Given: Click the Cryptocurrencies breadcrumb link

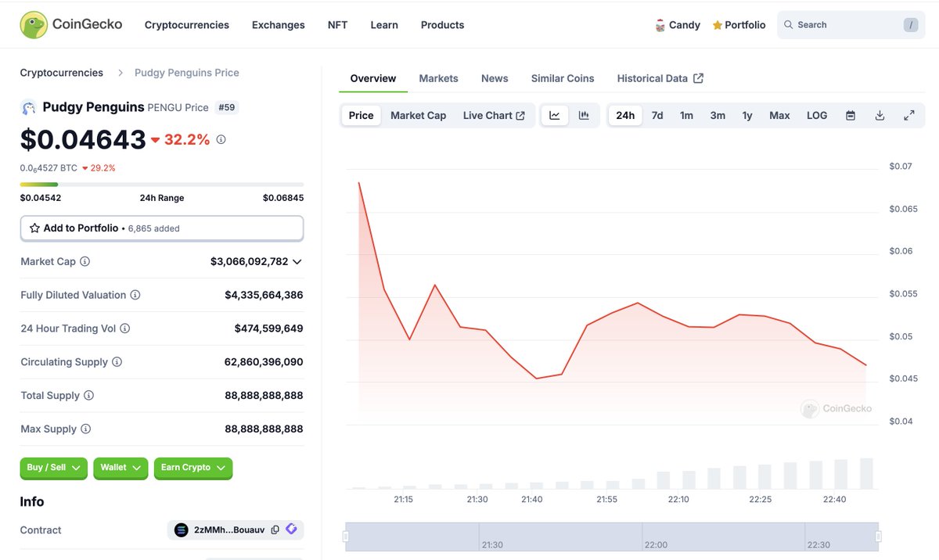Looking at the screenshot, I should [x=62, y=73].
